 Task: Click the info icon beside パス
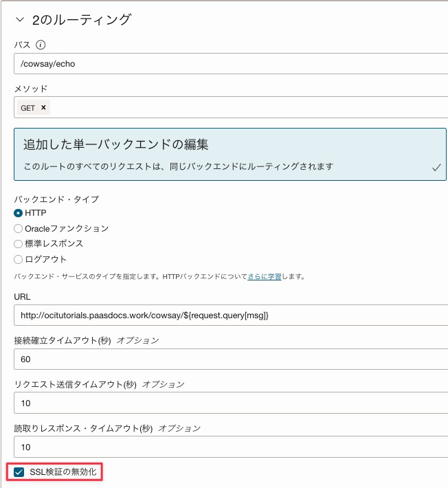coord(41,45)
